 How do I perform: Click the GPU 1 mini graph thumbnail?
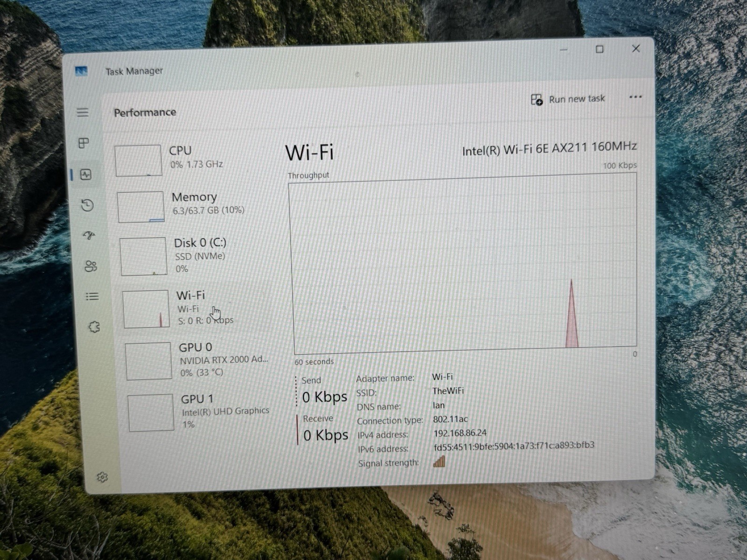tap(151, 413)
